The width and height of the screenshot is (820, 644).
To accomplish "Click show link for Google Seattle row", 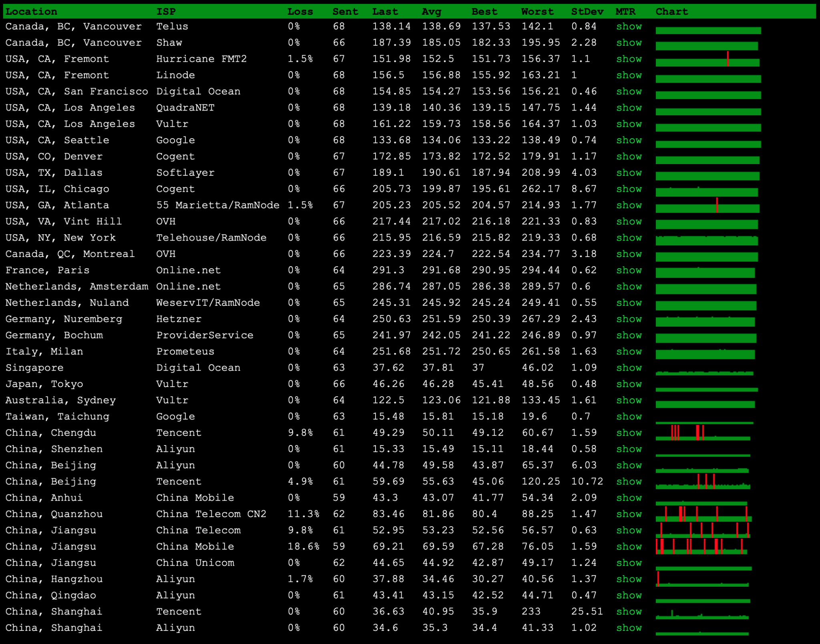I will click(629, 140).
